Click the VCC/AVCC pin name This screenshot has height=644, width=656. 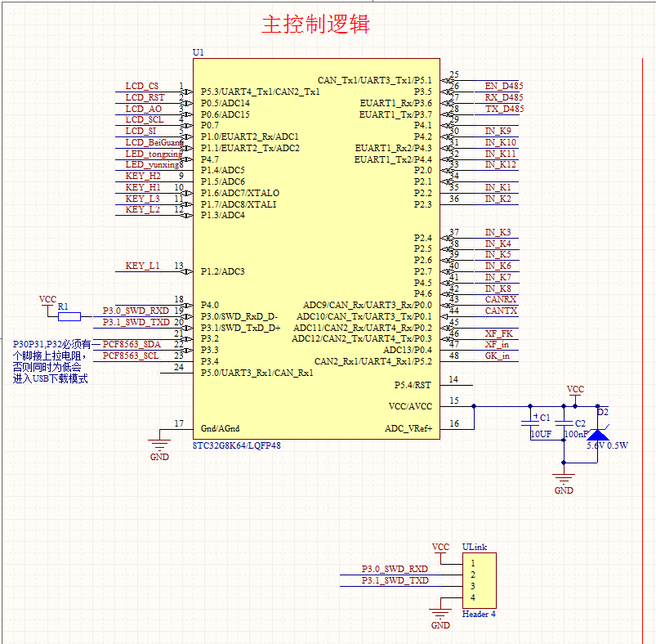[x=410, y=406]
